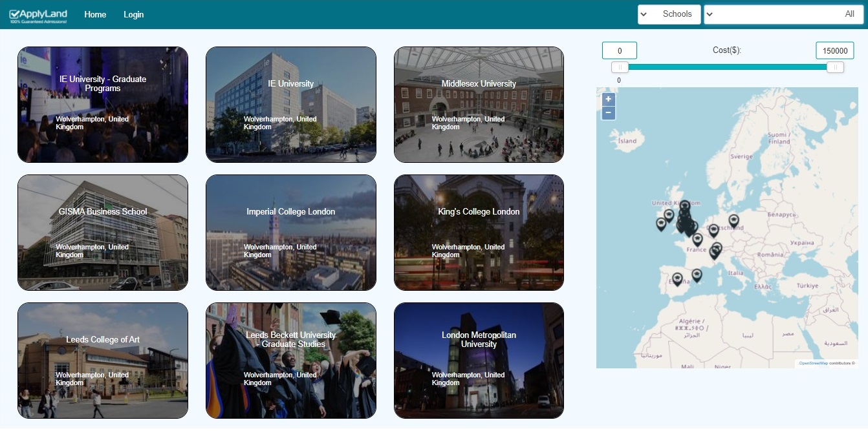Click the "Italia" label on the map
Screen dimensions: 868x431
736,273
